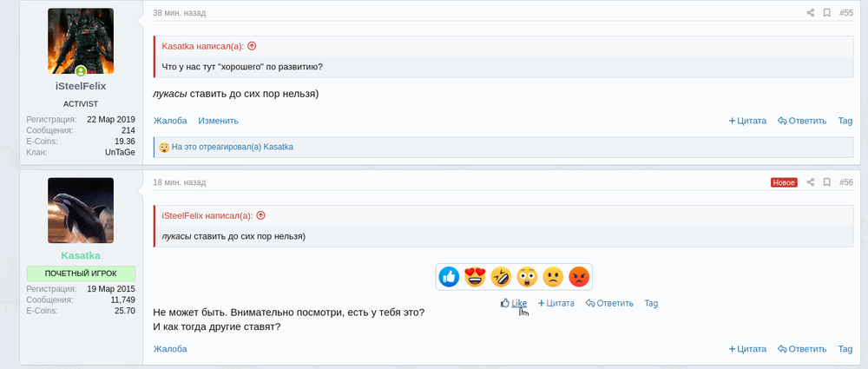Viewport: 868px width, 369px height.
Task: Click share icon on post #56
Action: [811, 182]
